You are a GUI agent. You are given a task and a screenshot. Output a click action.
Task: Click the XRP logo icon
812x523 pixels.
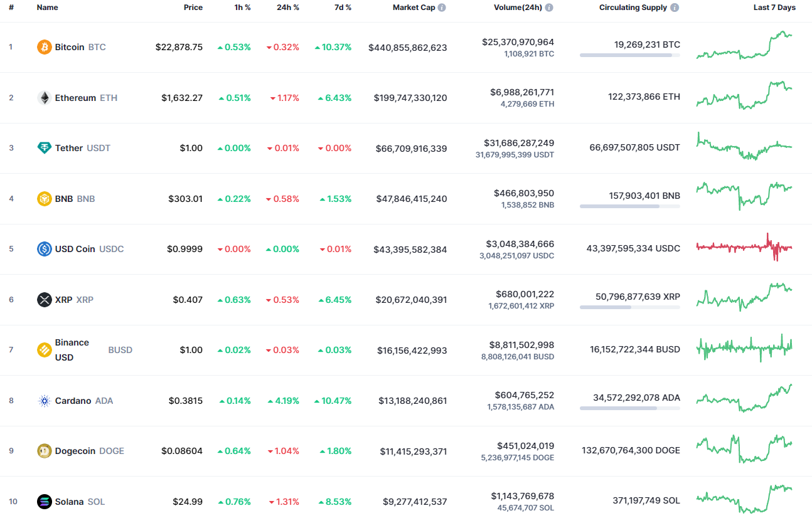pyautogui.click(x=43, y=300)
